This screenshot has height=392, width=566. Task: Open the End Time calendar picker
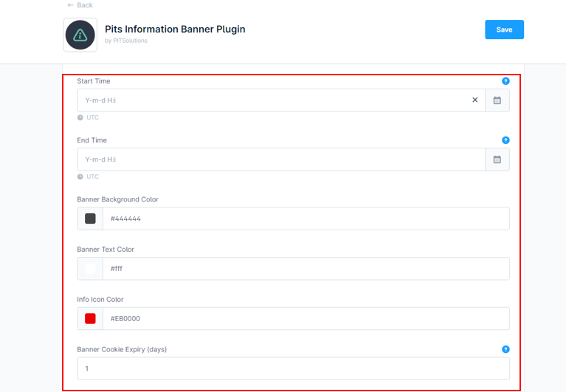[497, 159]
